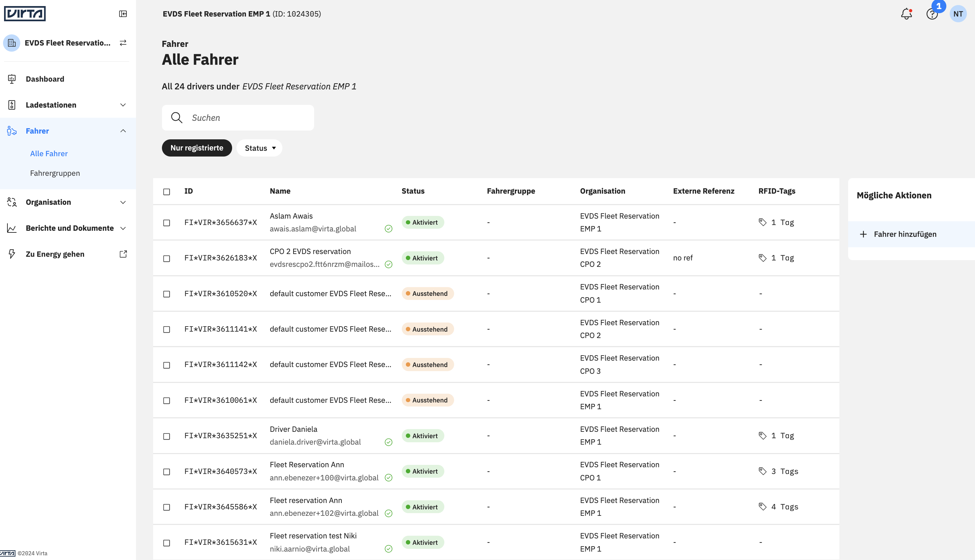Viewport: 975px width, 560px height.
Task: Open Ladestationen in the sidebar
Action: 51,105
